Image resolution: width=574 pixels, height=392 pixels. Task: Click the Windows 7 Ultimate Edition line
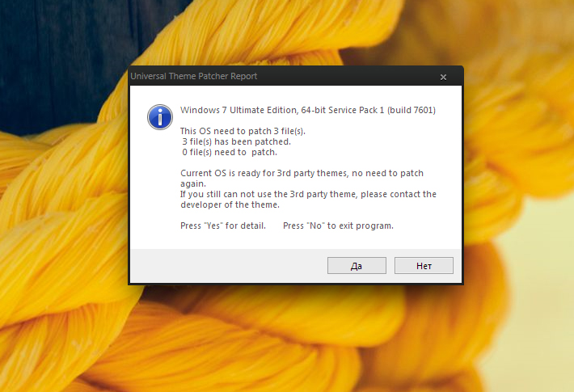tap(308, 110)
